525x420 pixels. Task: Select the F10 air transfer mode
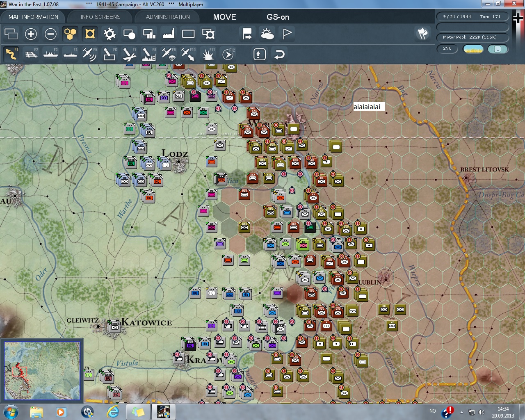tap(188, 54)
